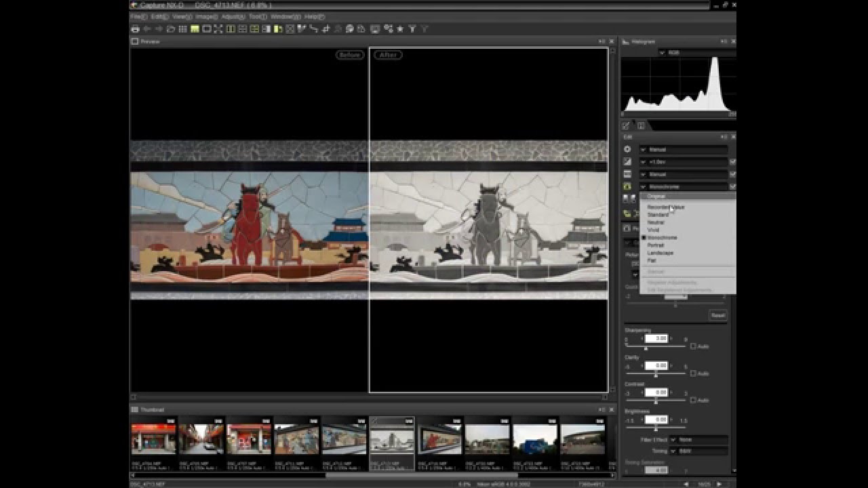Open folder icon in the toolbar

coord(171,29)
